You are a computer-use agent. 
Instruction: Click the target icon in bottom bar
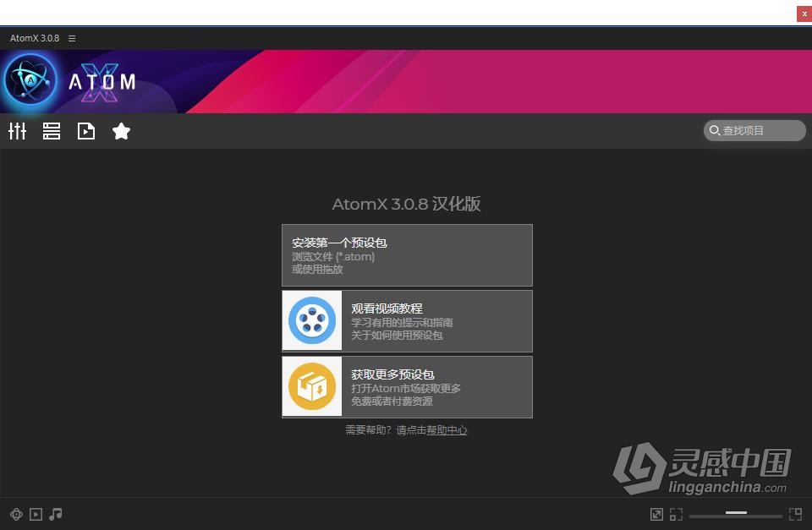click(16, 514)
